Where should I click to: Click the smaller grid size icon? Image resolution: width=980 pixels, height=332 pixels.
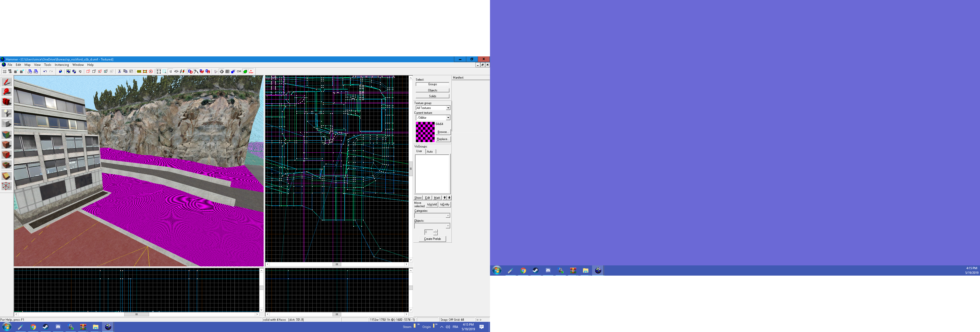[16, 71]
